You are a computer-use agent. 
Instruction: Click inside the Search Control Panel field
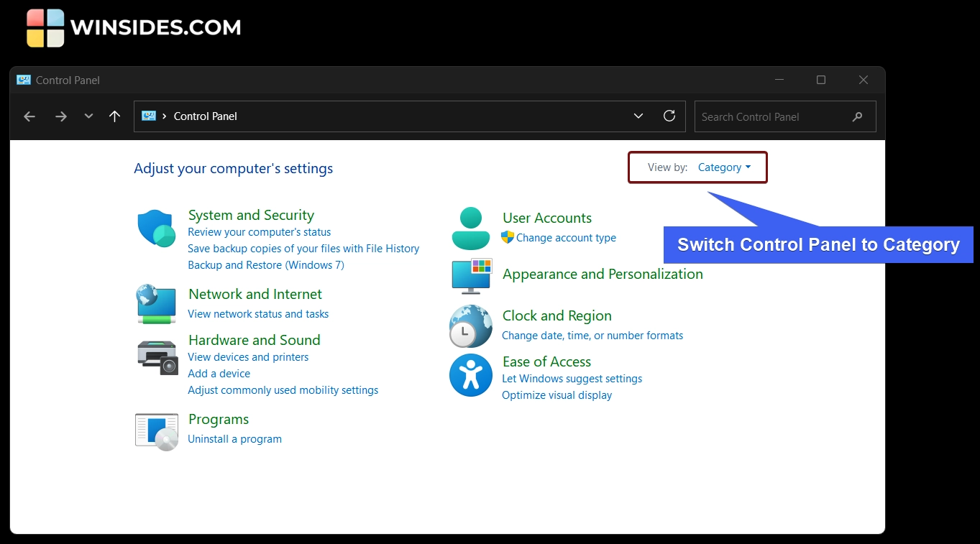[x=769, y=116]
